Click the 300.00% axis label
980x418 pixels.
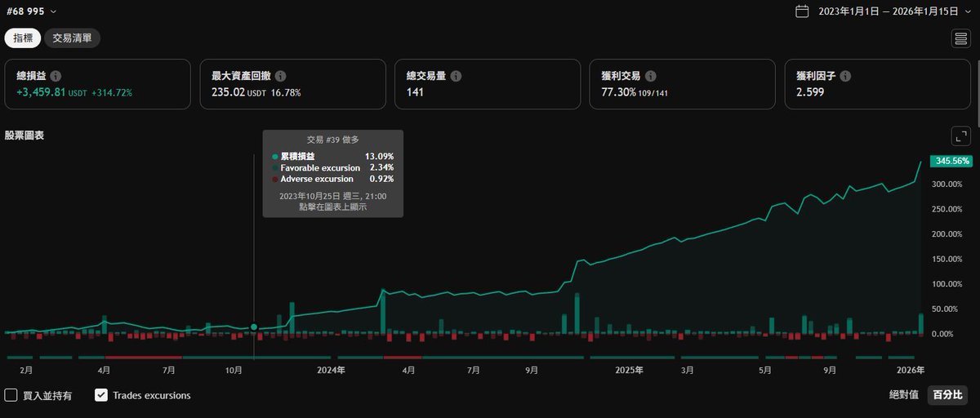tap(948, 185)
